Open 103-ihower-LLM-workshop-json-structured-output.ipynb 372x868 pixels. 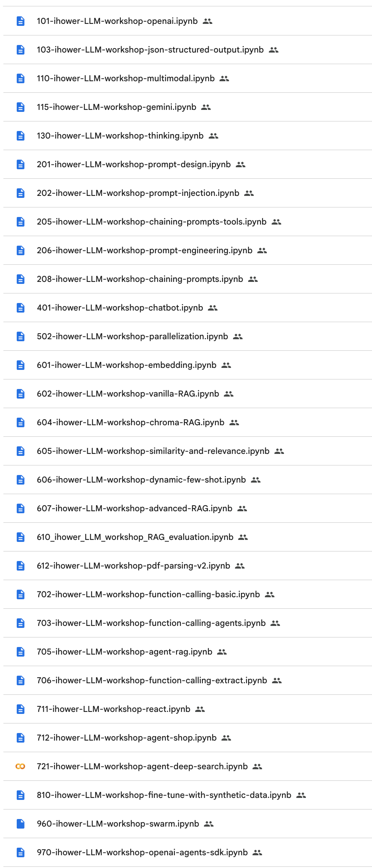point(150,50)
